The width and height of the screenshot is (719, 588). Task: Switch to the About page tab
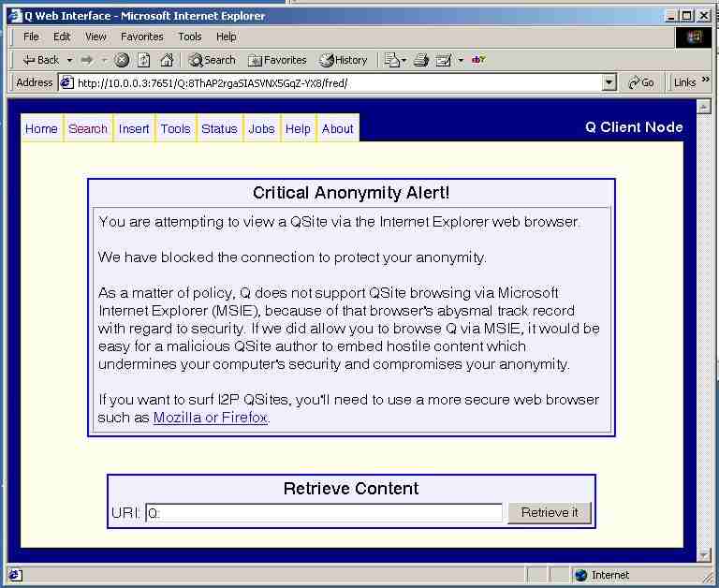[337, 128]
